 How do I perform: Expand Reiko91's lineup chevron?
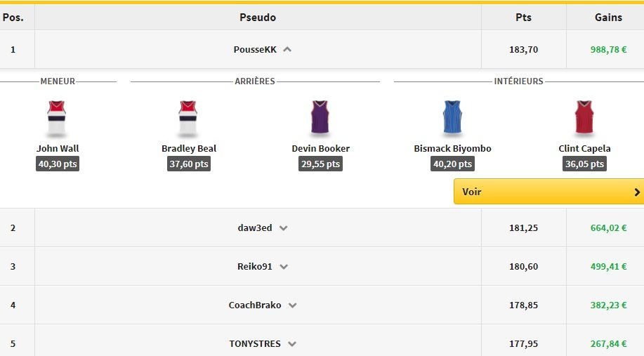[x=284, y=267]
